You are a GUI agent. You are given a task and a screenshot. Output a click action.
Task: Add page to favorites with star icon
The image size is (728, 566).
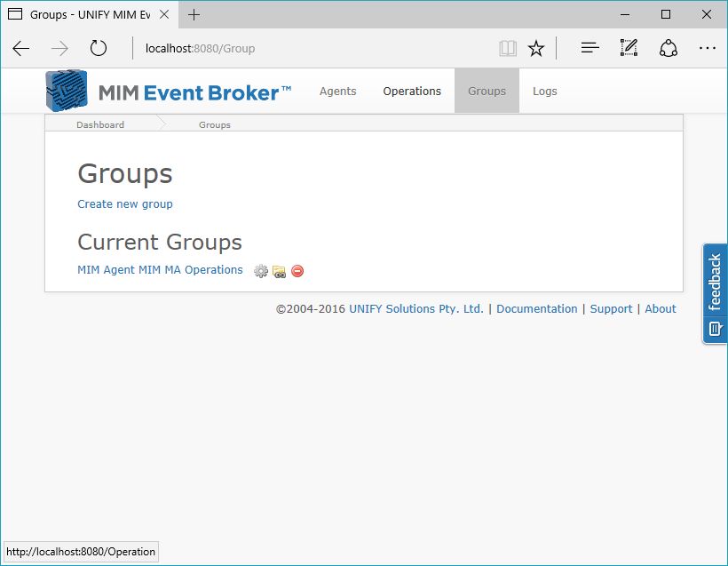click(x=536, y=48)
